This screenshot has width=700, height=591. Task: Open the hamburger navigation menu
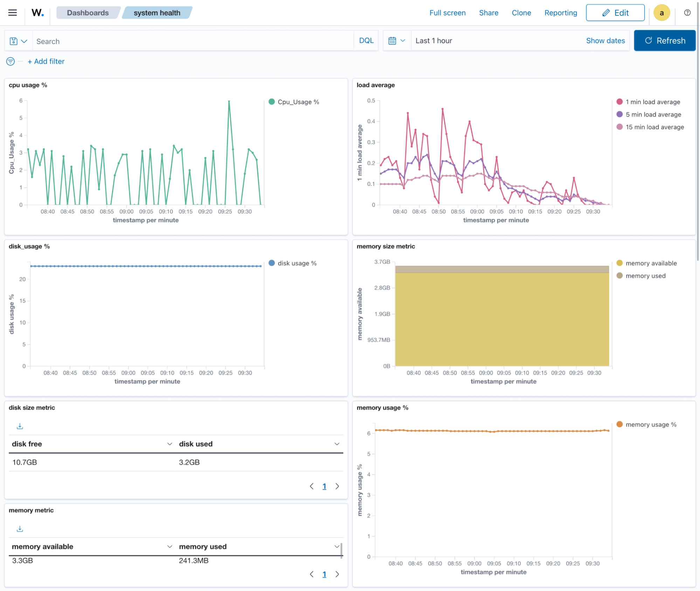click(12, 12)
